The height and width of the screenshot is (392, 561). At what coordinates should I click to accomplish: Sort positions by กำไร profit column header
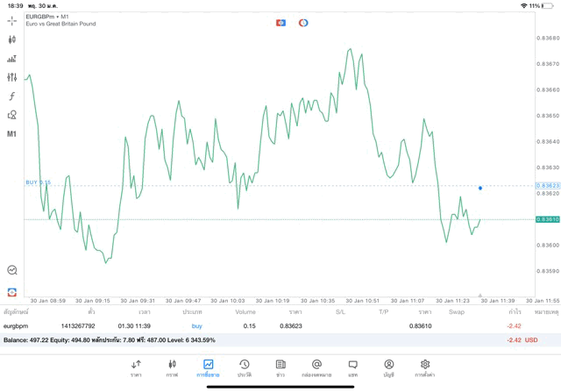(515, 311)
